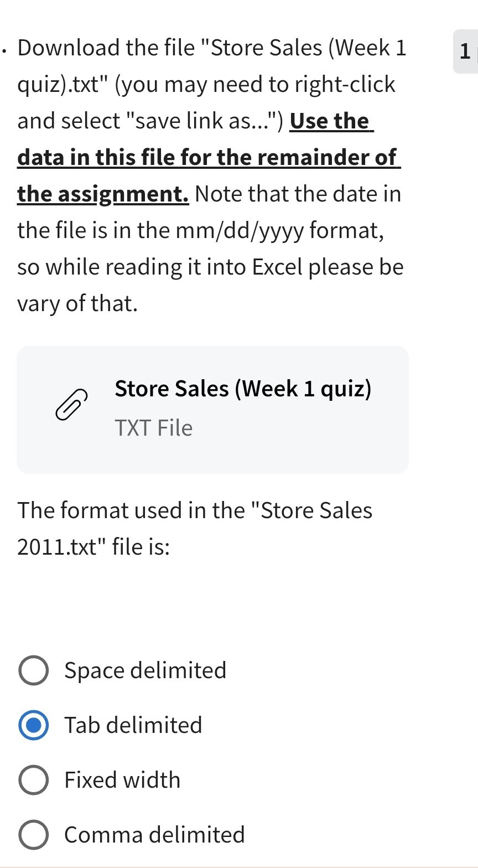This screenshot has height=868, width=478.
Task: Choose the Fixed width radio button
Action: click(x=33, y=780)
